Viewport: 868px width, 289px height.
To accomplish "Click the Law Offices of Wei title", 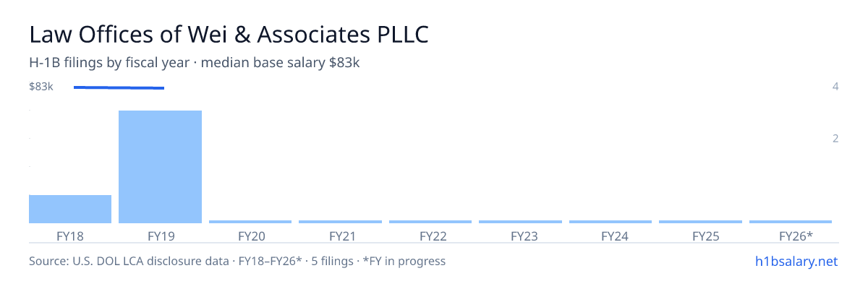I will pyautogui.click(x=229, y=34).
